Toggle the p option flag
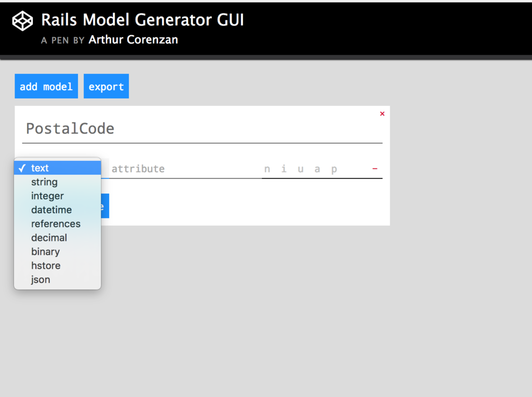This screenshot has height=397, width=532. 334,169
